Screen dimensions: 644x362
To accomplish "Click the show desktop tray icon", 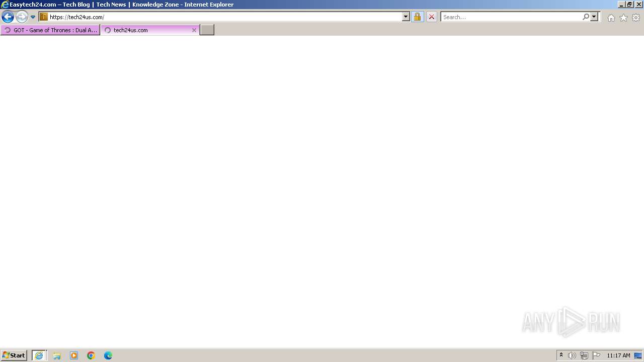I will [638, 355].
